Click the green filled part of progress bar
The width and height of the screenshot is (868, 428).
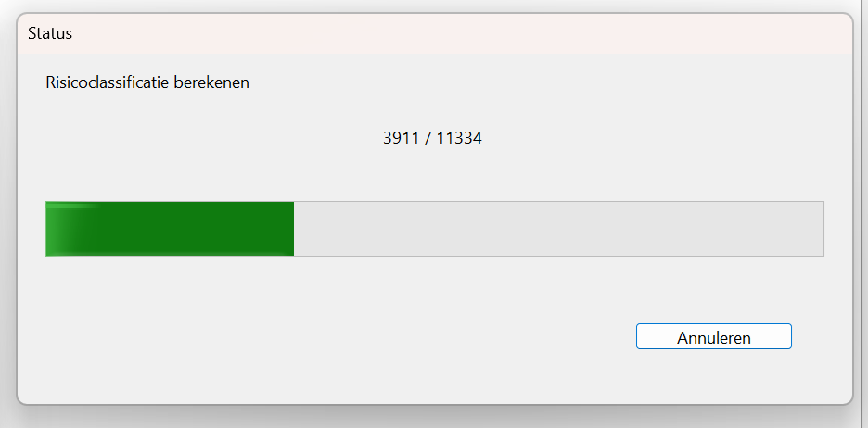pos(170,229)
